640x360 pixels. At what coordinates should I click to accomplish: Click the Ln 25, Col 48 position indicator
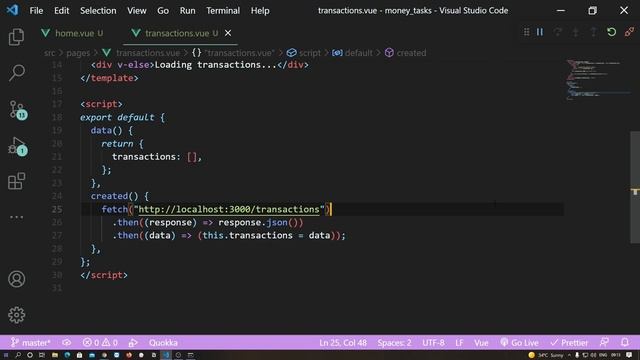(343, 342)
